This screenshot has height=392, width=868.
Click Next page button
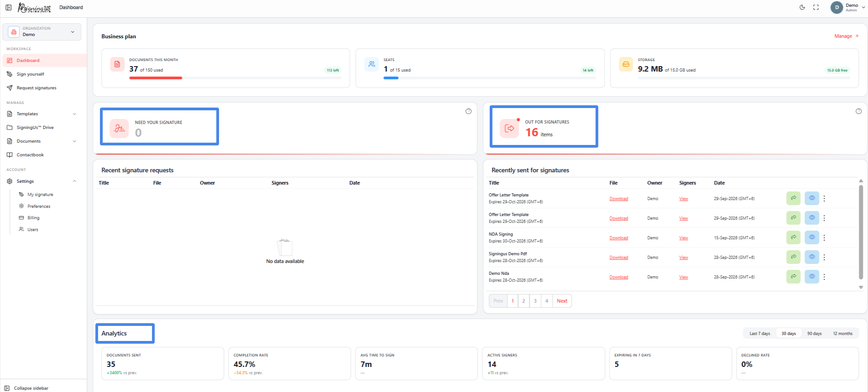(562, 301)
